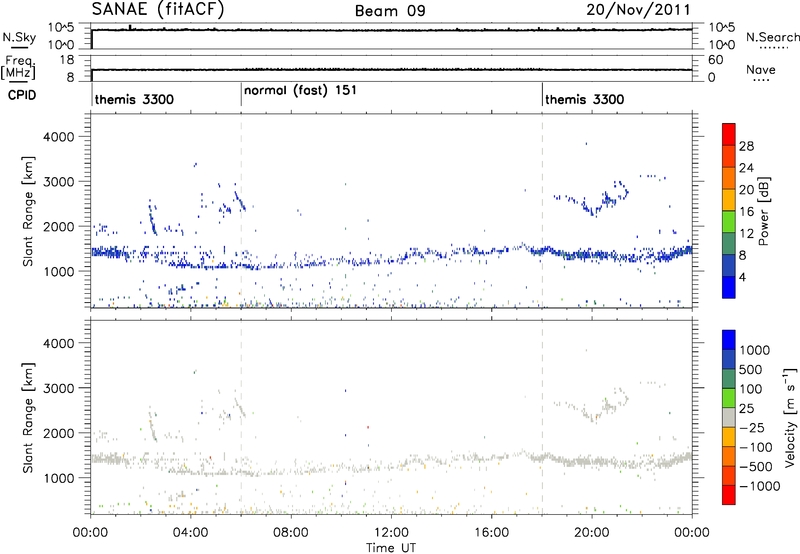Screen dimensions: 800x554
Task: Click the Slant Range label of power panel
Action: click(x=28, y=211)
